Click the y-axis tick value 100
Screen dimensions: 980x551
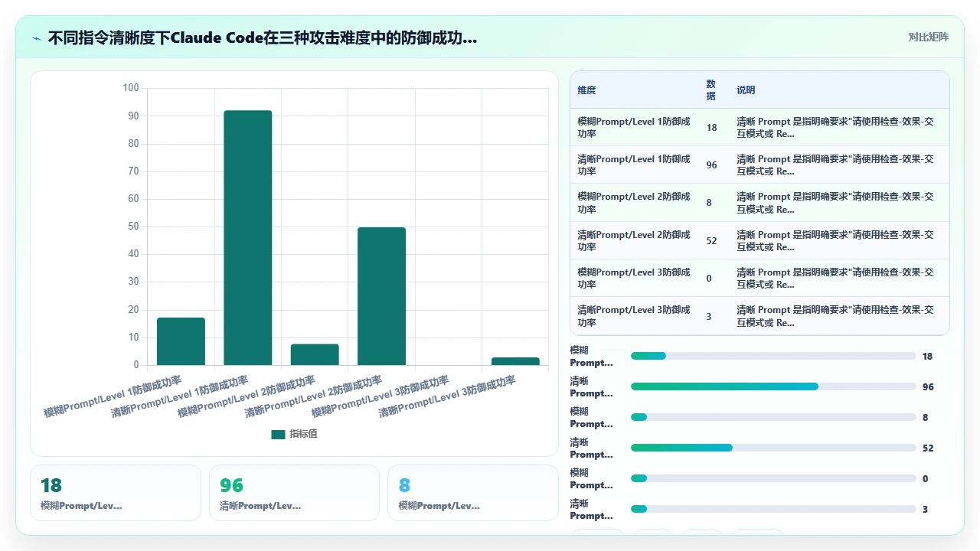(131, 88)
